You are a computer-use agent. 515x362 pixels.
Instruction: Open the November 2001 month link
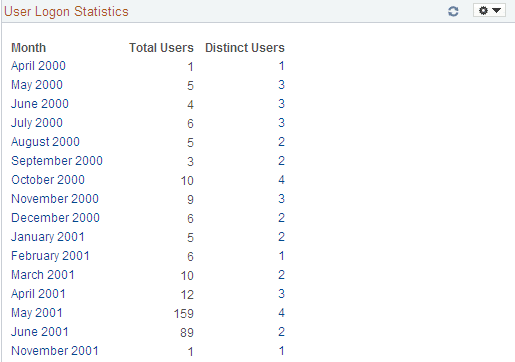click(55, 351)
